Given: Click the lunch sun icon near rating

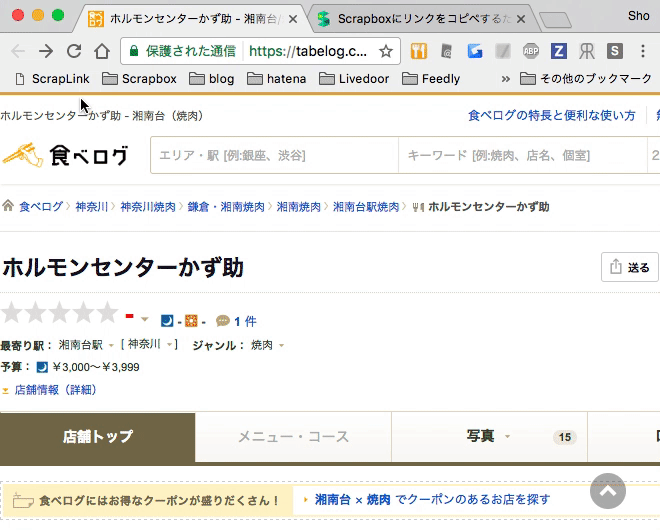Looking at the screenshot, I should pyautogui.click(x=191, y=321).
